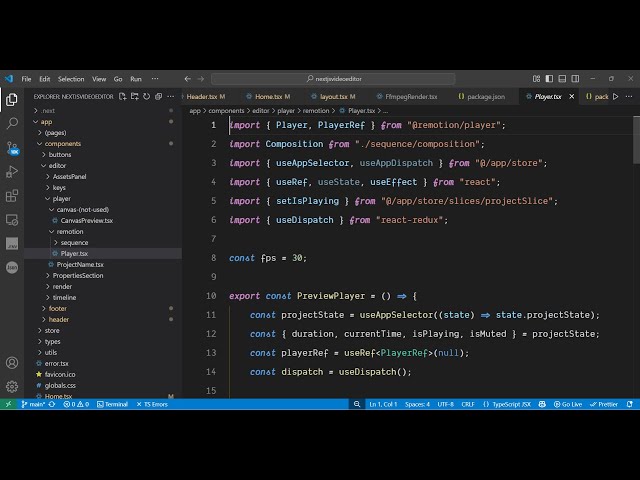Open the Accounts menu icon
The height and width of the screenshot is (480, 640).
[12, 362]
